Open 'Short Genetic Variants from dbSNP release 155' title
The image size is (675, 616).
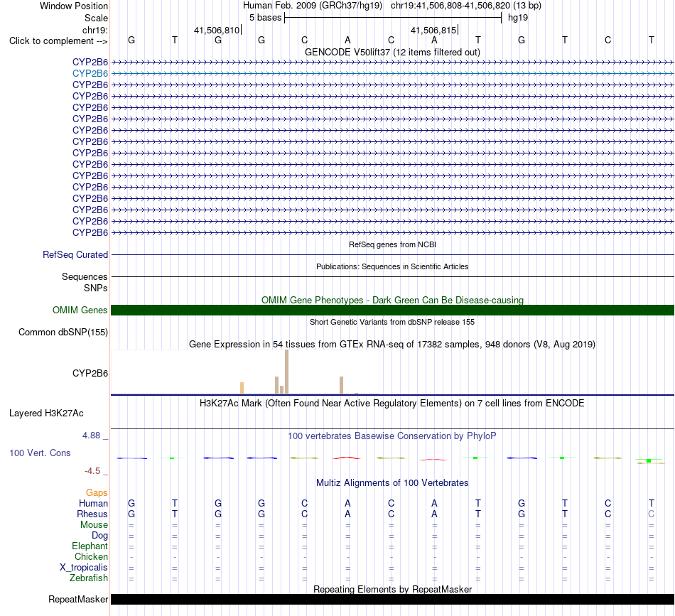(392, 322)
